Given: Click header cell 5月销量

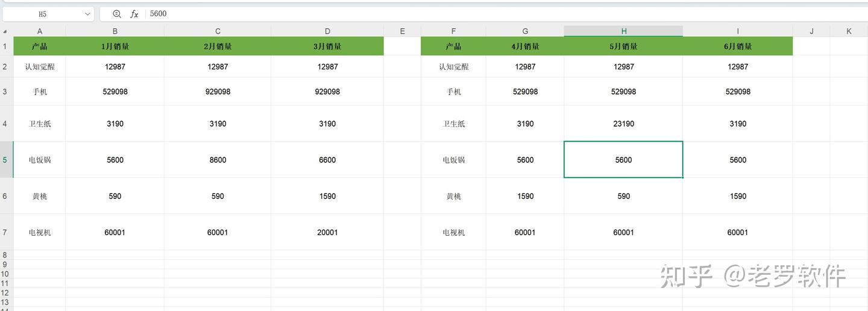Looking at the screenshot, I should [623, 46].
